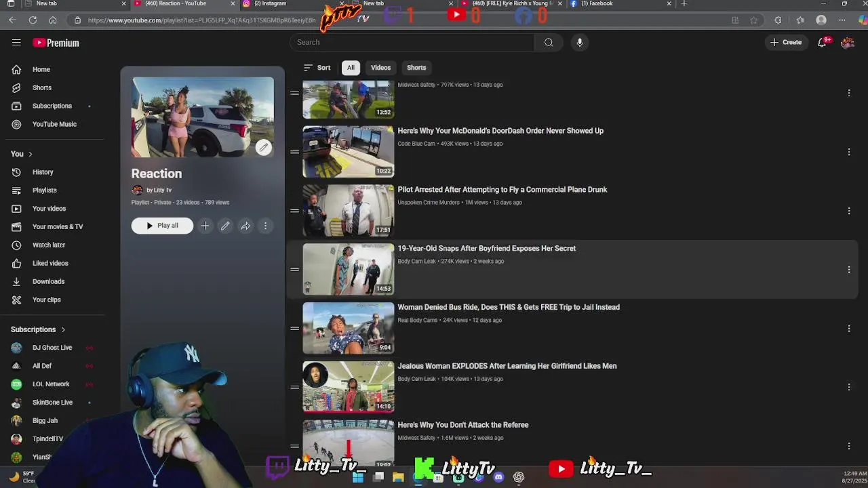Open Pilot Arrested video thumbnail
Screen dimensions: 868x488
(348, 211)
